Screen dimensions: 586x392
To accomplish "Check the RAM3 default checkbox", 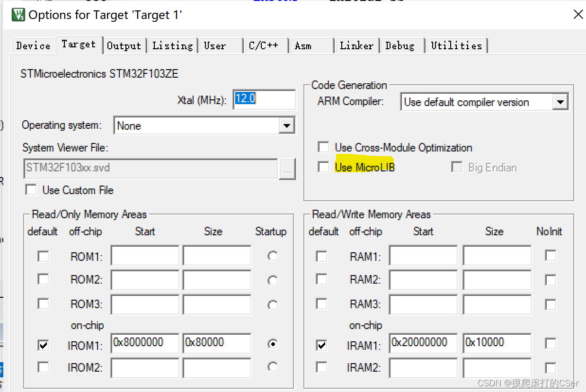I will click(x=321, y=304).
